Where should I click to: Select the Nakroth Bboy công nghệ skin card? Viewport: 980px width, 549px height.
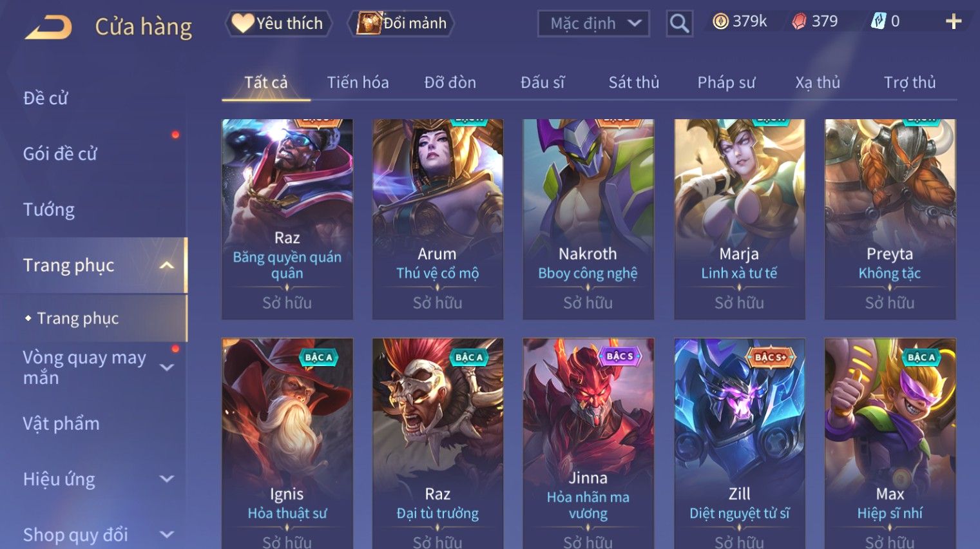(588, 219)
